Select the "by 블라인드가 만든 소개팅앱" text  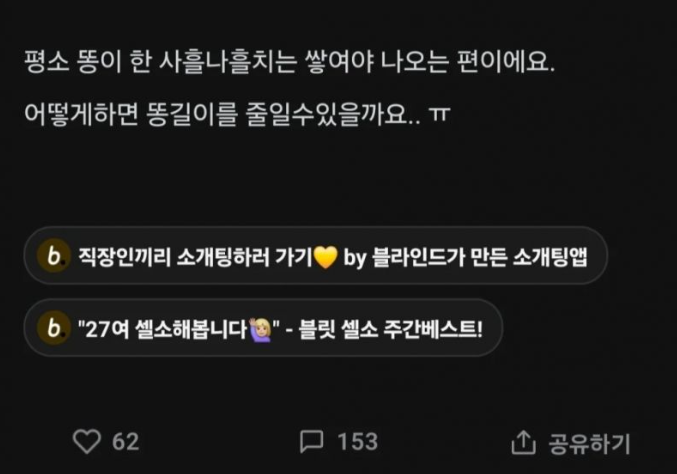click(465, 257)
